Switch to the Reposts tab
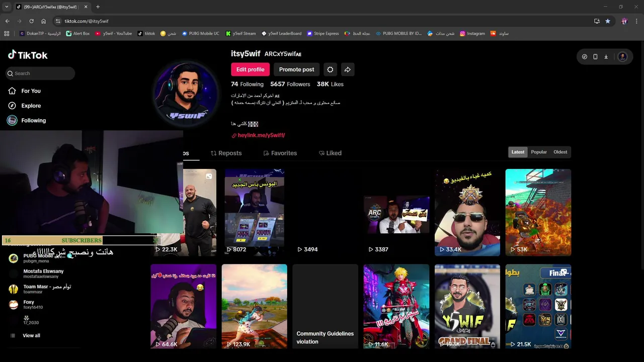This screenshot has height=362, width=644. click(226, 153)
